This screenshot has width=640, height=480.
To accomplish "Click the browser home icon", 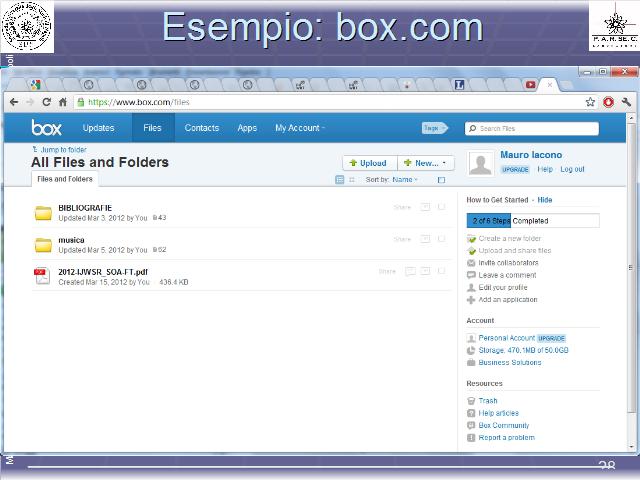I will click(x=62, y=102).
